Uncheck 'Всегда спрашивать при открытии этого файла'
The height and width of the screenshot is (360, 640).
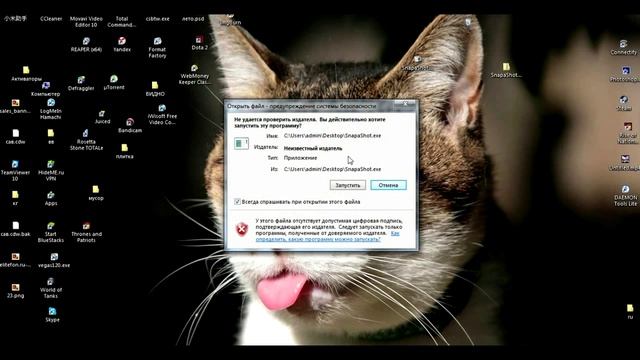237,202
